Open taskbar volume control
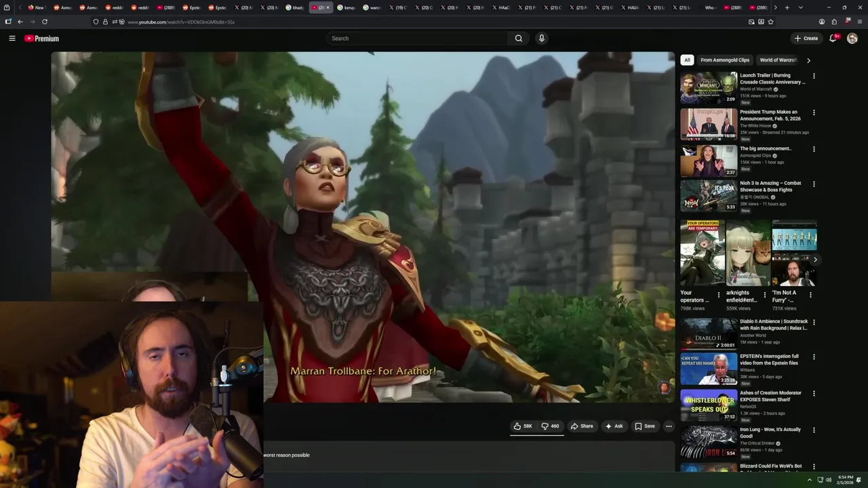The width and height of the screenshot is (868, 488). coord(829,480)
